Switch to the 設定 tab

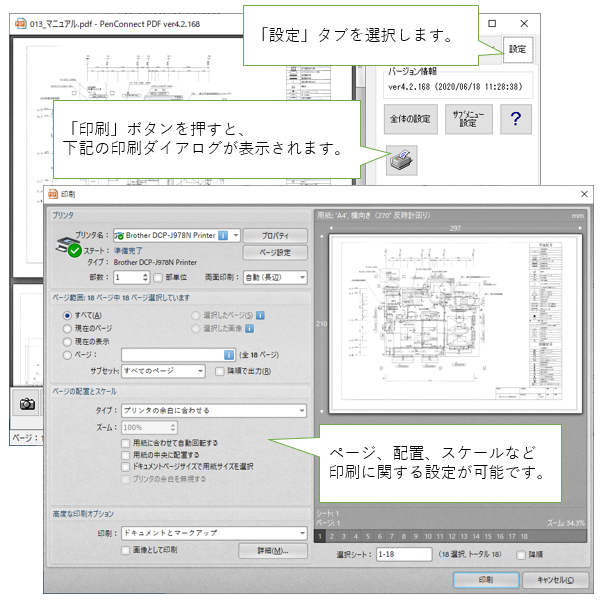516,48
